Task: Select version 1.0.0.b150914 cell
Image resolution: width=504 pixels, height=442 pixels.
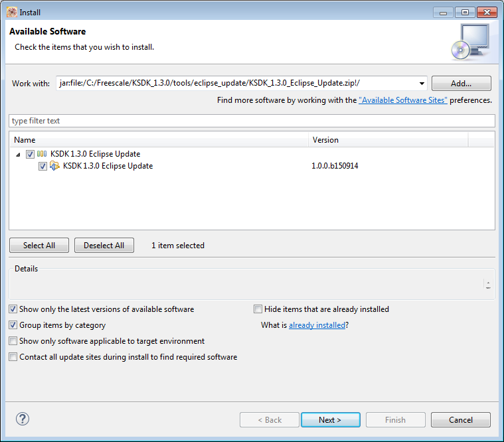Action: coord(335,166)
